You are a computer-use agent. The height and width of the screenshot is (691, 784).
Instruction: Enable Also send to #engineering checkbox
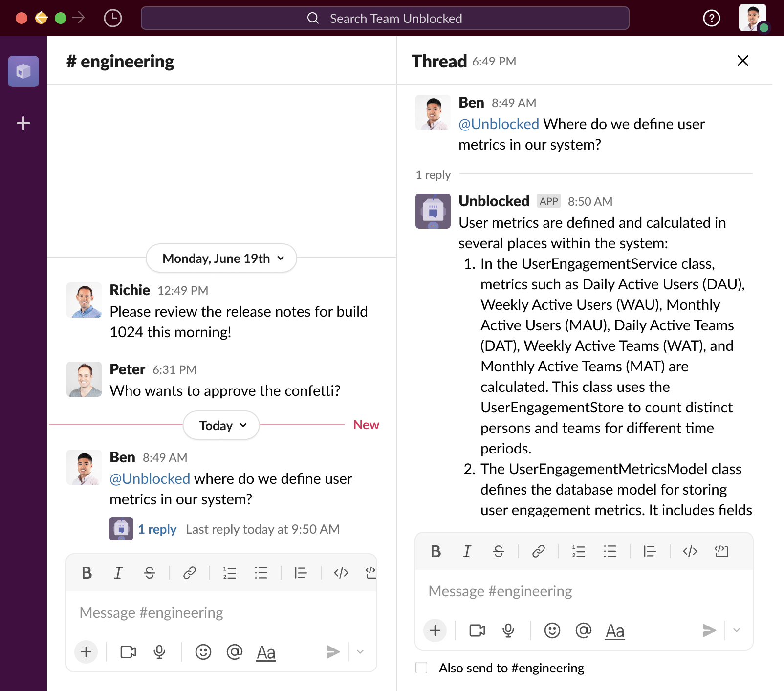tap(421, 668)
